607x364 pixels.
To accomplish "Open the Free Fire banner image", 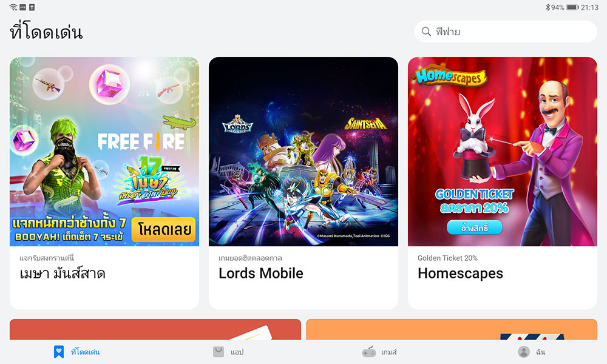I will (x=104, y=152).
